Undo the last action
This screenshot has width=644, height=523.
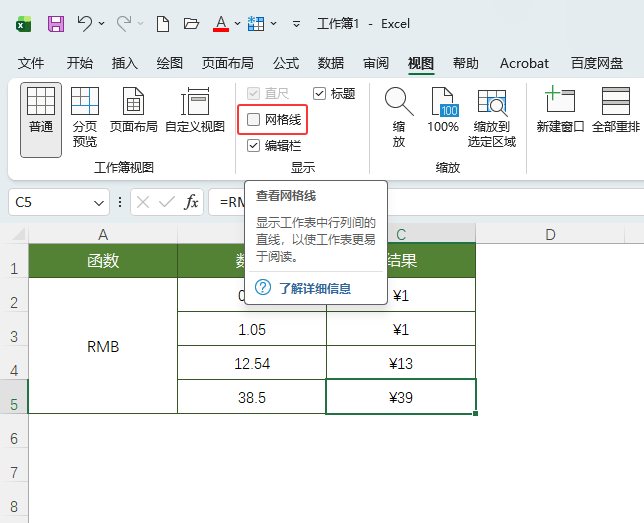click(x=85, y=24)
